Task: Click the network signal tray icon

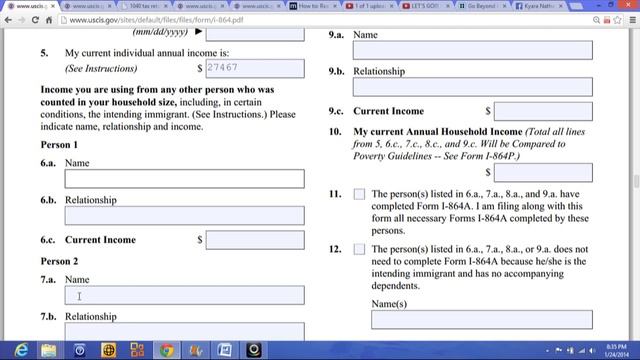Action: point(581,351)
